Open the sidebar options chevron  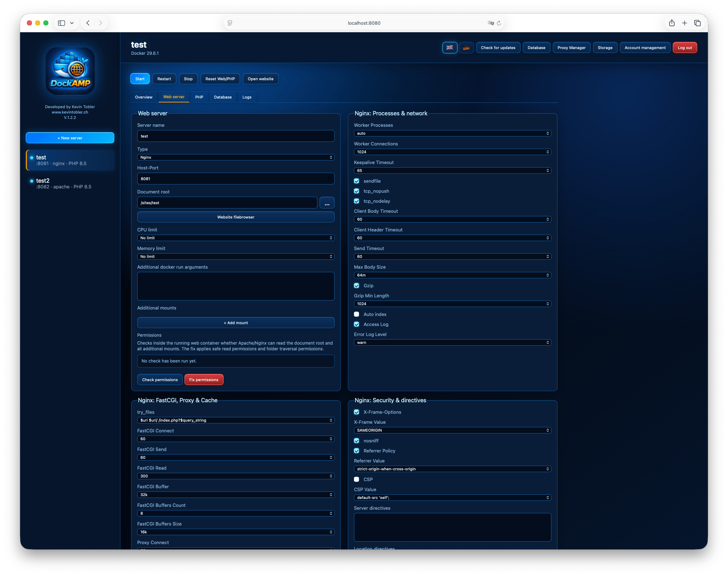[72, 23]
